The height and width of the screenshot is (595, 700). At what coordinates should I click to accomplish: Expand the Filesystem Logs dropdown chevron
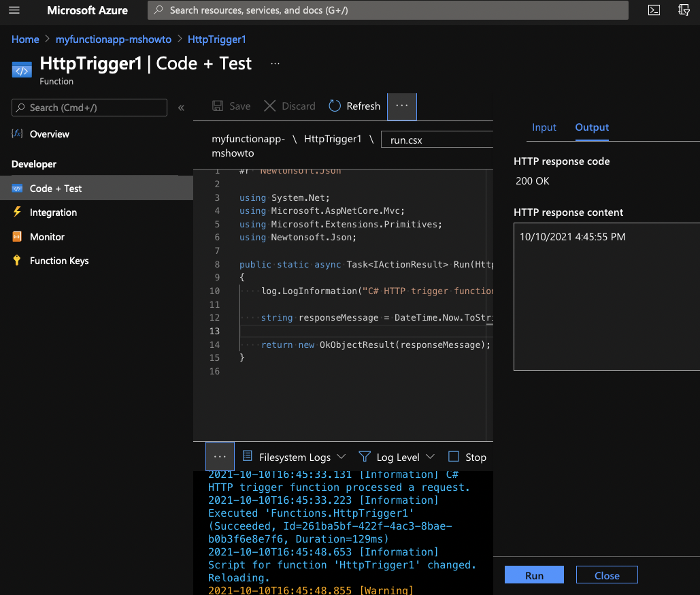[x=341, y=457]
